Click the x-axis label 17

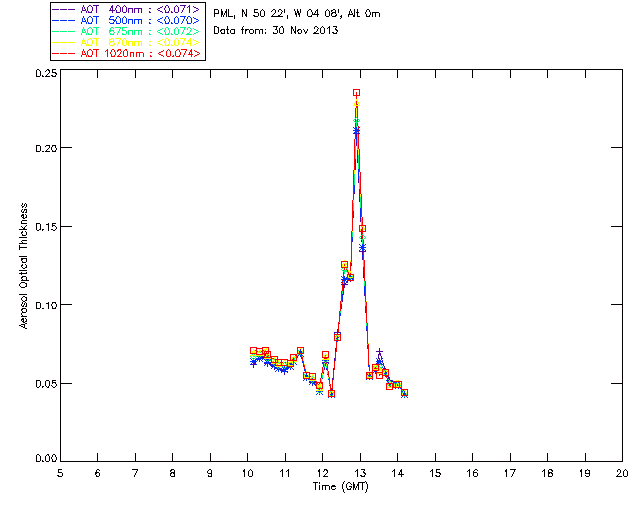tap(510, 473)
